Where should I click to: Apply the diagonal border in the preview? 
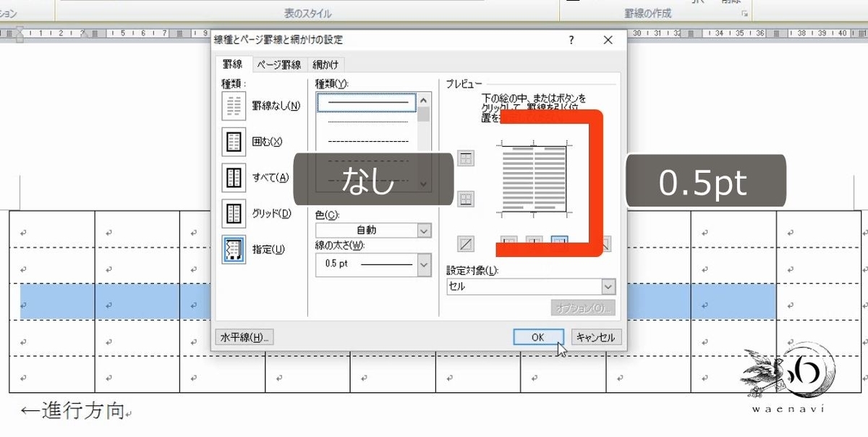click(465, 244)
